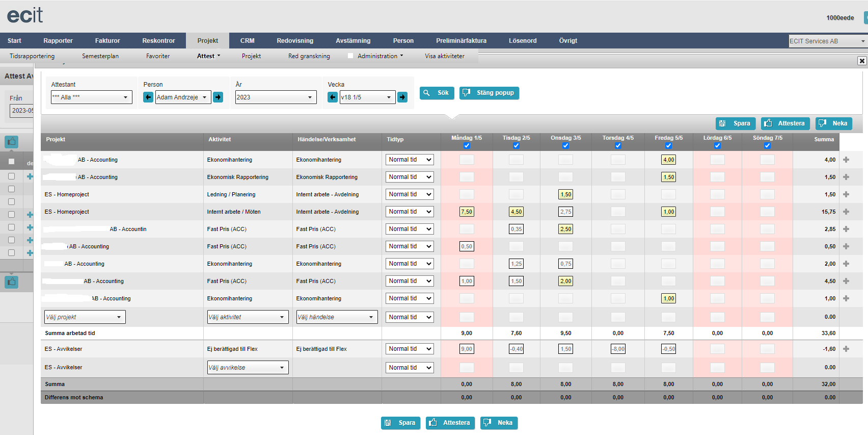
Task: Click Stäng popup button
Action: coord(489,93)
